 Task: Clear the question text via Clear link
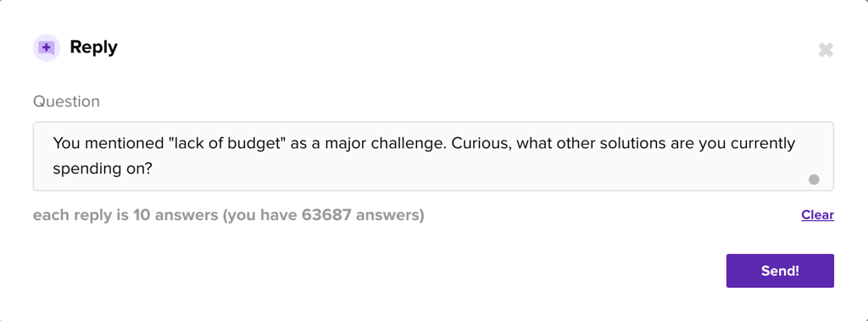point(817,215)
